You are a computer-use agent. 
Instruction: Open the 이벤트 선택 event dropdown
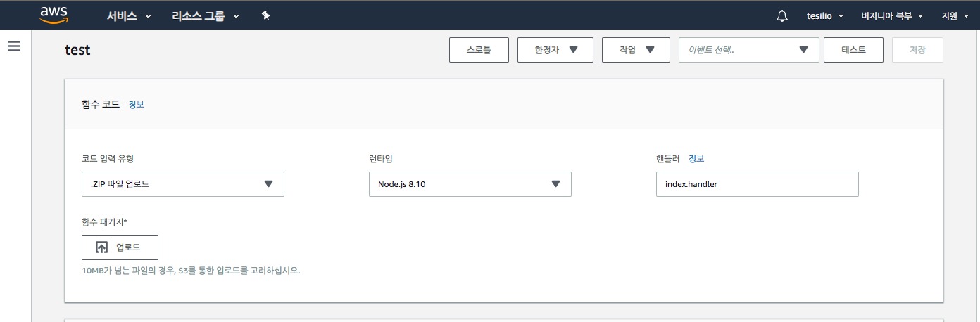(748, 50)
